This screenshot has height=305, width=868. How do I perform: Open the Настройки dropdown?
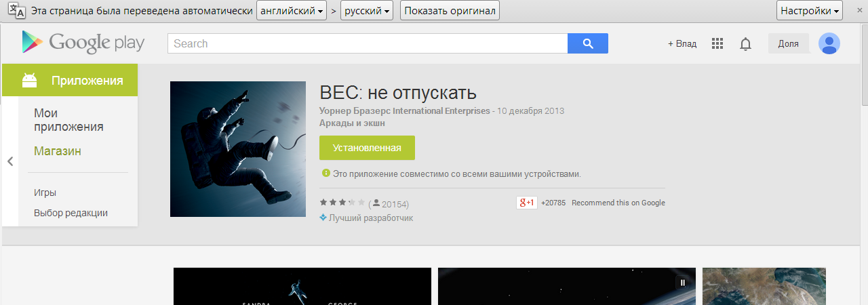[810, 11]
